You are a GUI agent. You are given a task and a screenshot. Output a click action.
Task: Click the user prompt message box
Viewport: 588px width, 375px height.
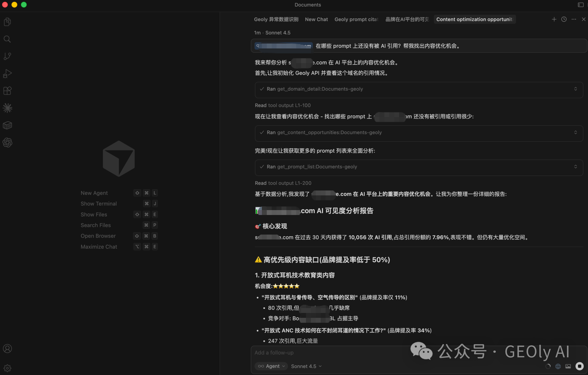tap(419, 46)
